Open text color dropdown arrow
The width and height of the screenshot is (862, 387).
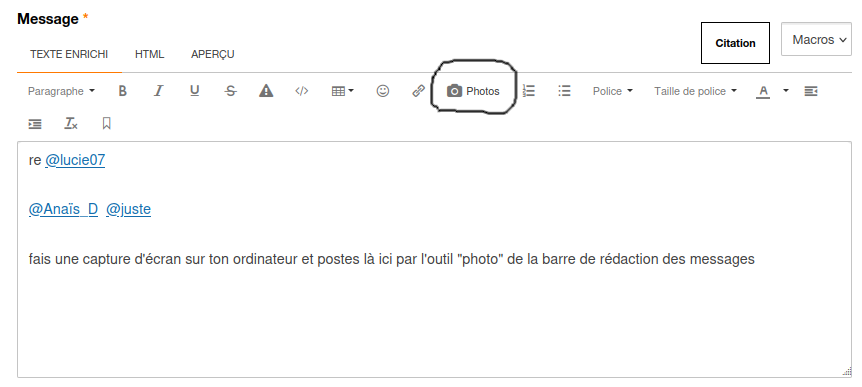pos(786,91)
